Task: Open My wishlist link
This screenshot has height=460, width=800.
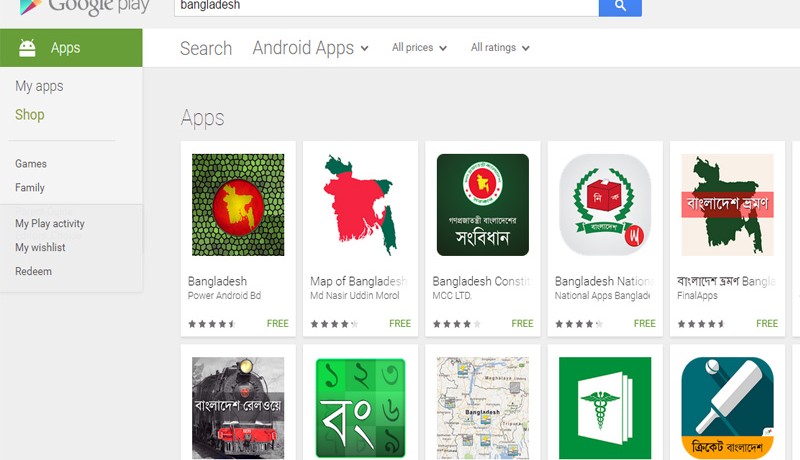Action: tap(40, 247)
